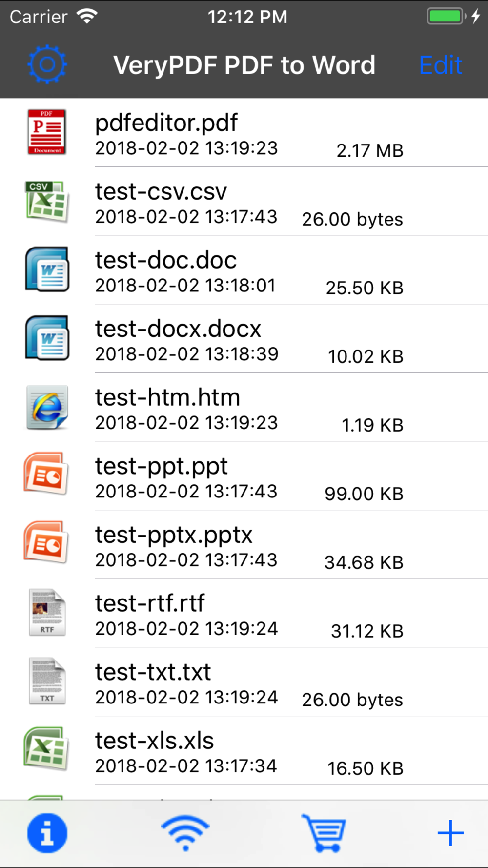Viewport: 488px width, 868px height.
Task: Select the RTF document icon
Action: 47,612
